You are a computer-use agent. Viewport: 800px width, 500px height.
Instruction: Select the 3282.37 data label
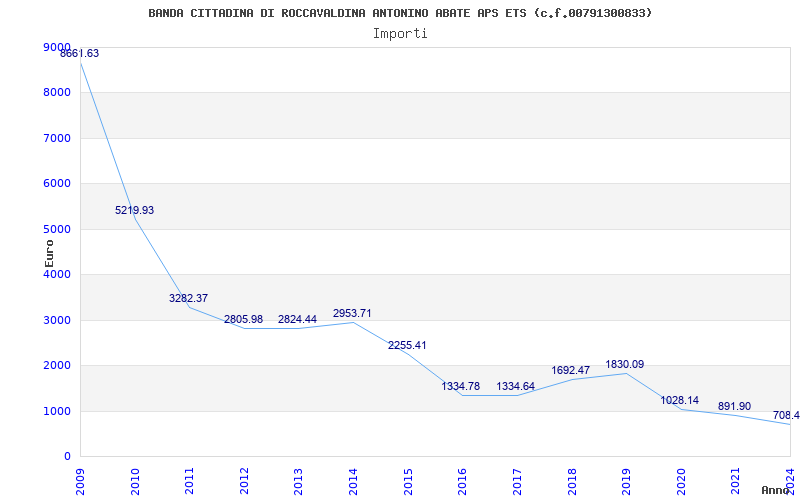[x=188, y=298]
